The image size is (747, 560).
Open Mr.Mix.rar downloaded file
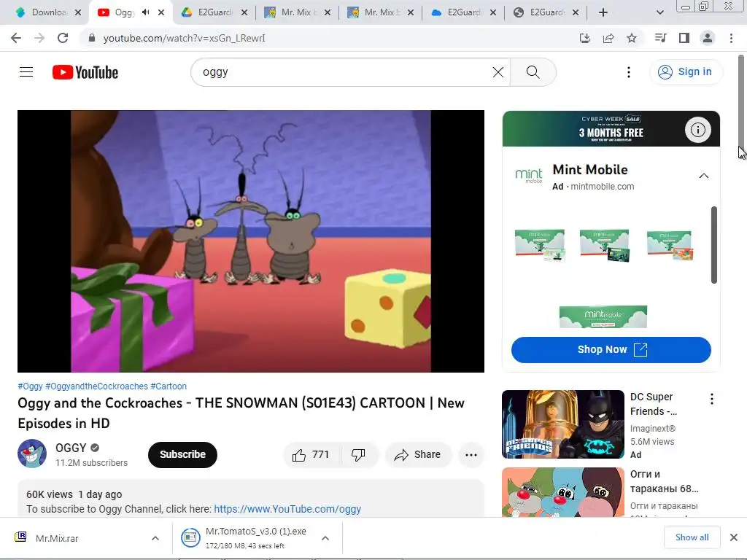click(x=57, y=538)
